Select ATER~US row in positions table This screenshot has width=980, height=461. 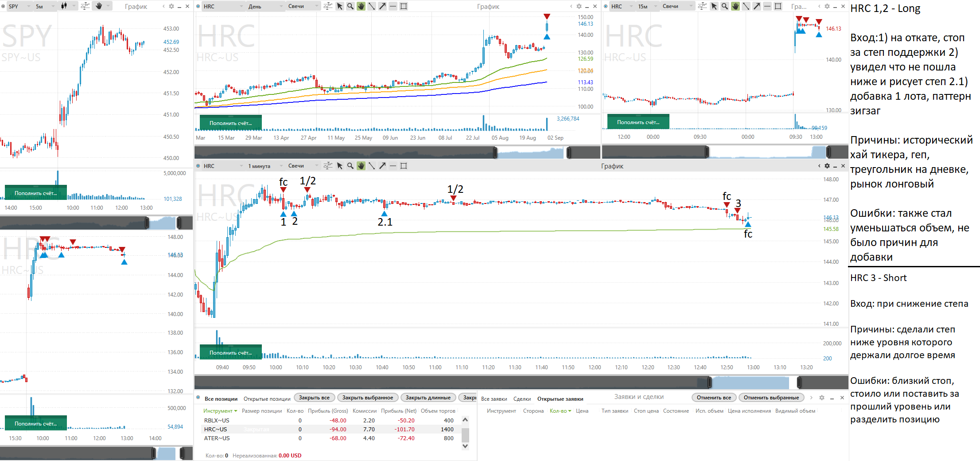pyautogui.click(x=331, y=438)
